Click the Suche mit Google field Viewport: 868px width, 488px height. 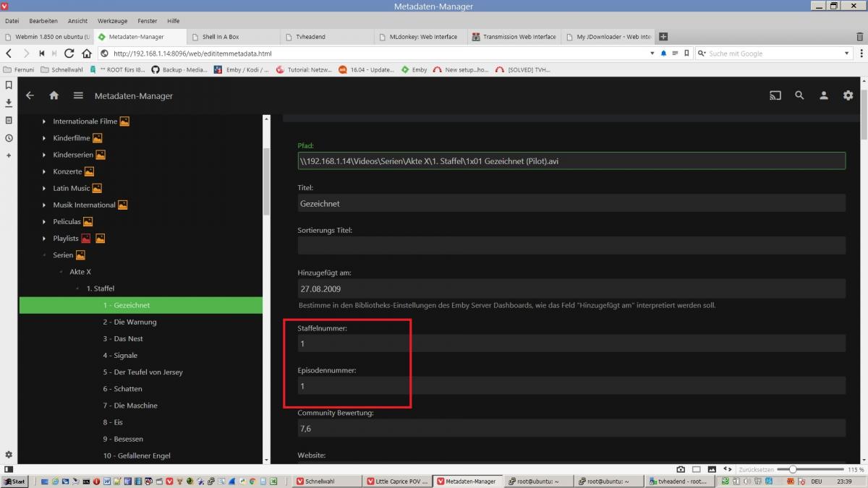(774, 53)
